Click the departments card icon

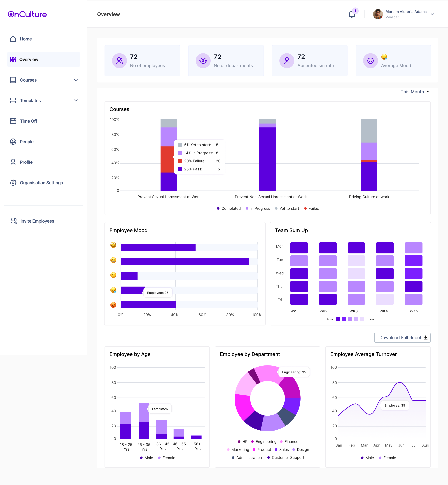203,61
